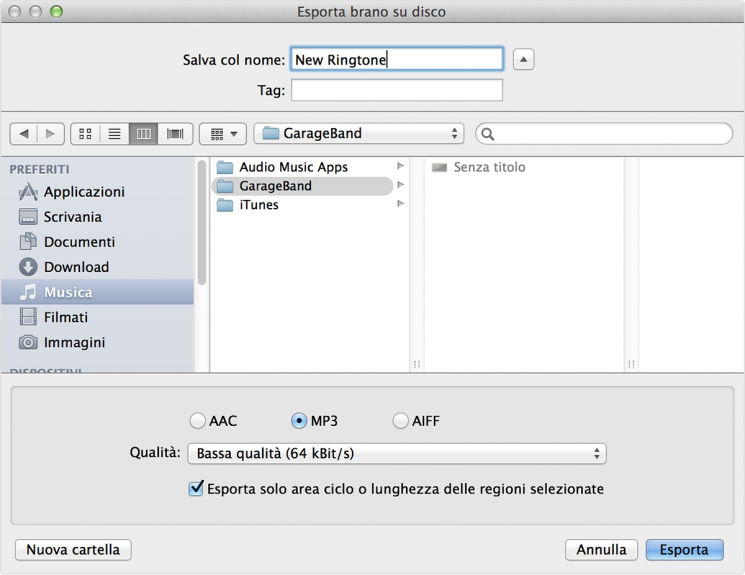Open Applicazioni in sidebar
The image size is (745, 575).
point(84,192)
